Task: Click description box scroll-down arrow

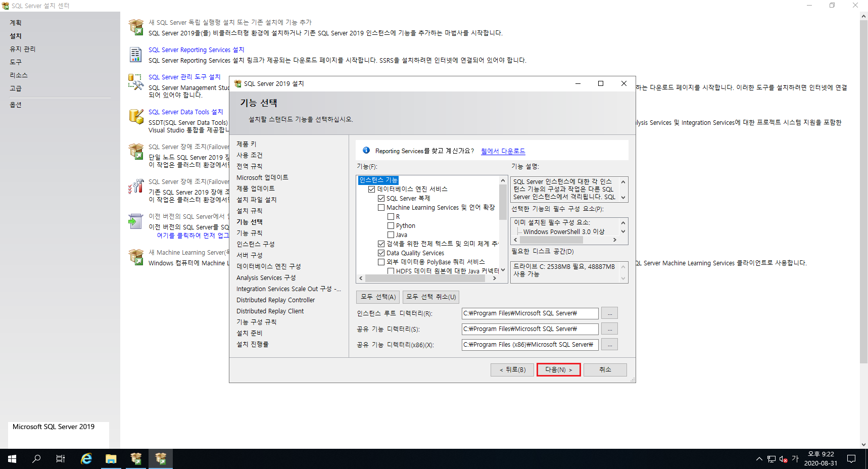Action: (x=623, y=198)
